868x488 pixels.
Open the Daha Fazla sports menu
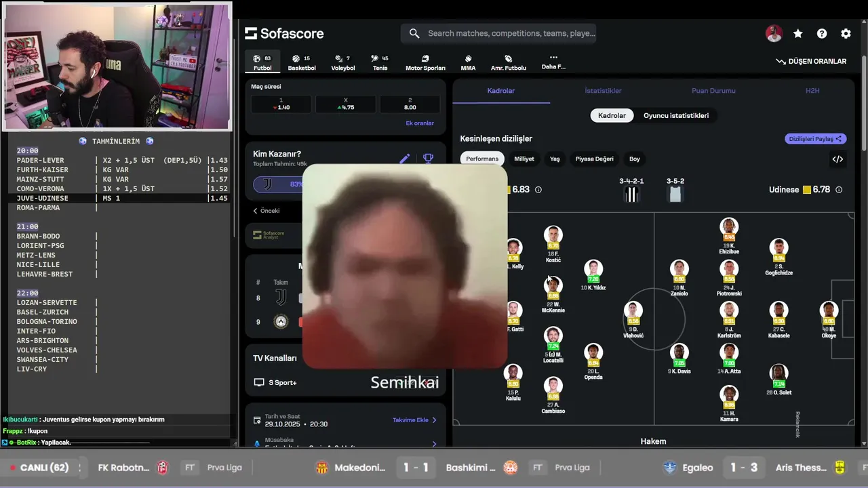553,62
